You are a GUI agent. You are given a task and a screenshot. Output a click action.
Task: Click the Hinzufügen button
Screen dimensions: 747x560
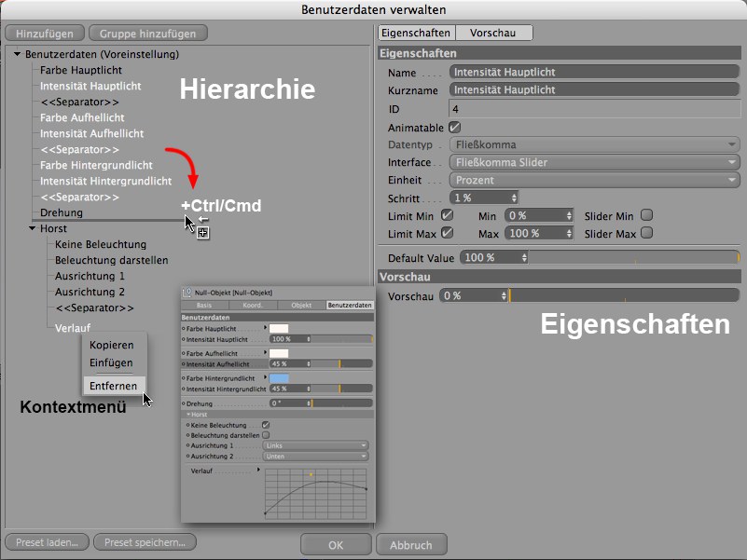point(45,34)
